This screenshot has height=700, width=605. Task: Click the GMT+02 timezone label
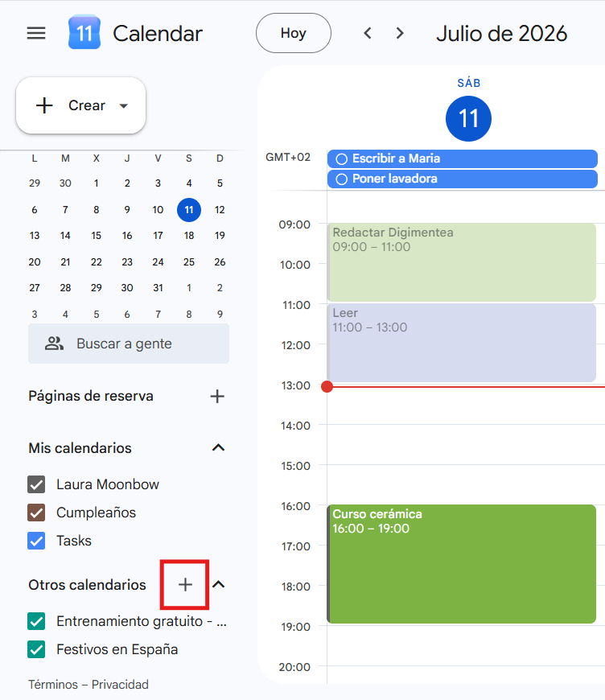pos(288,157)
